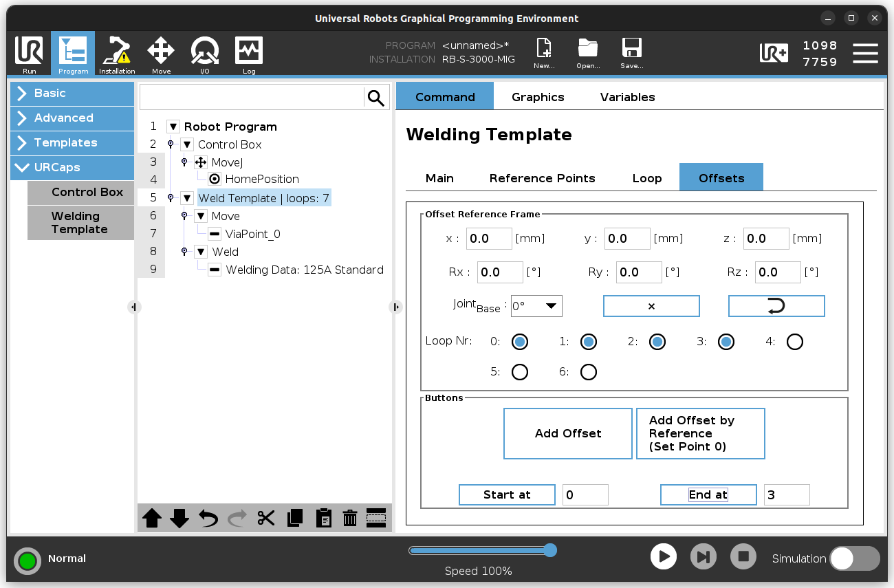894x588 pixels.
Task: Toggle the Simulation switch
Action: point(854,558)
